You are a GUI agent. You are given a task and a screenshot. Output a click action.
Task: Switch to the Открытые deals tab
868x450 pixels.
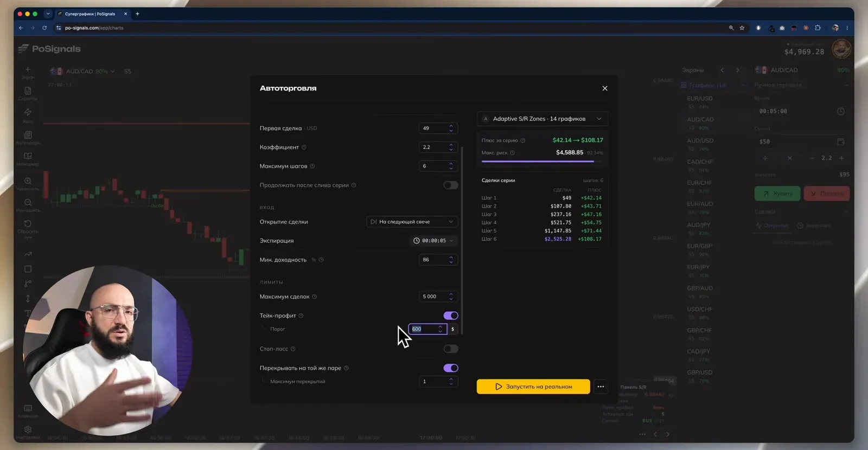pos(773,226)
